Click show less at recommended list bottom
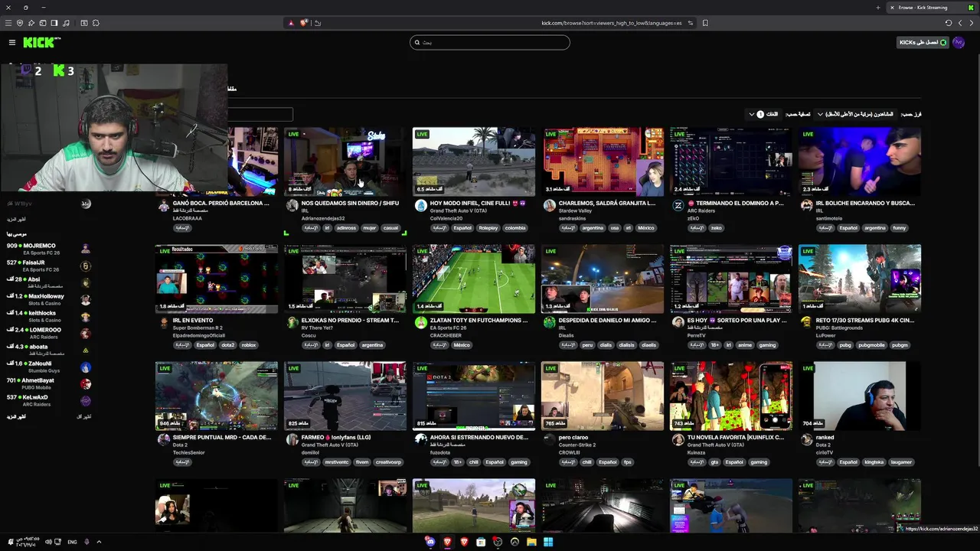 (x=84, y=416)
